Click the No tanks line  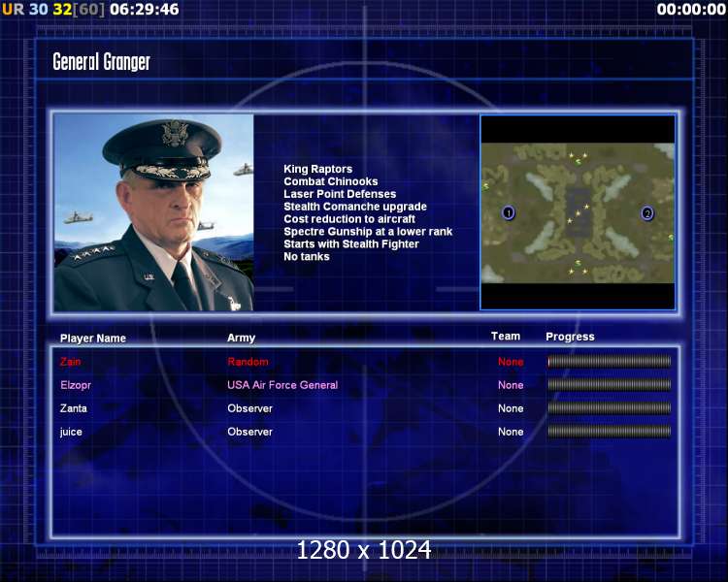[307, 257]
